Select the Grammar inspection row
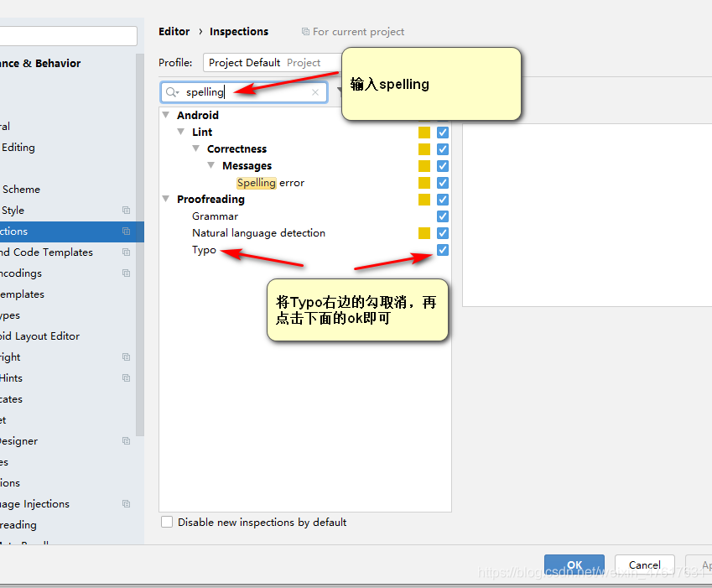Image resolution: width=712 pixels, height=588 pixels. click(x=304, y=216)
